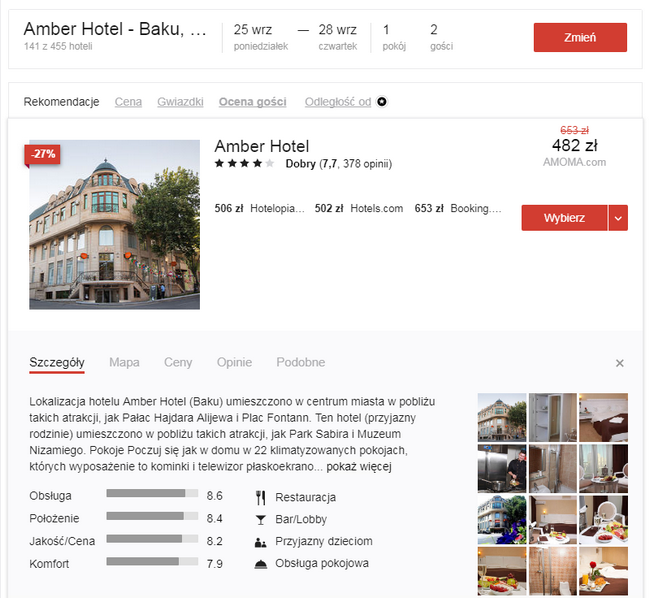Viewport: 650px width, 598px height.
Task: Click the Restauracja fork and knife icon
Action: click(260, 498)
